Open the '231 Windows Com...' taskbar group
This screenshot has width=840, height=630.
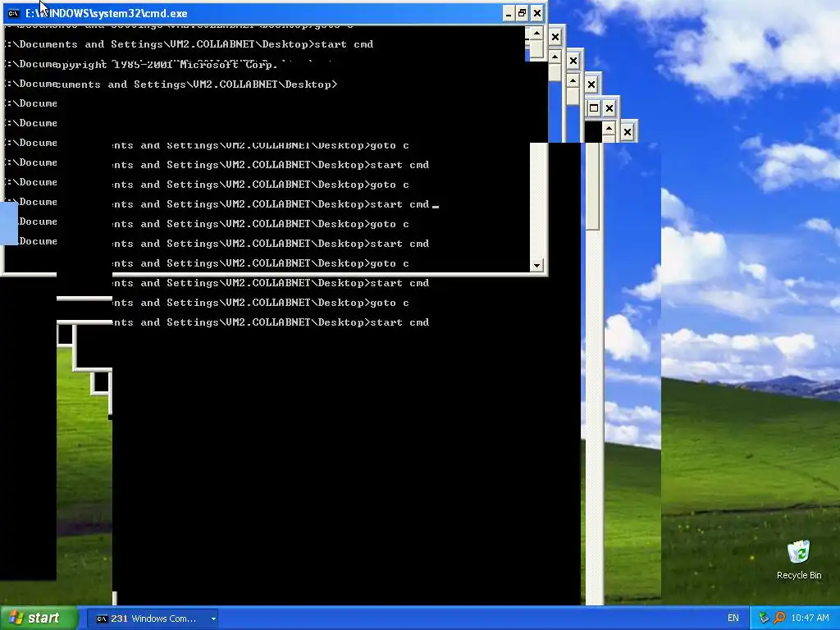coord(152,619)
